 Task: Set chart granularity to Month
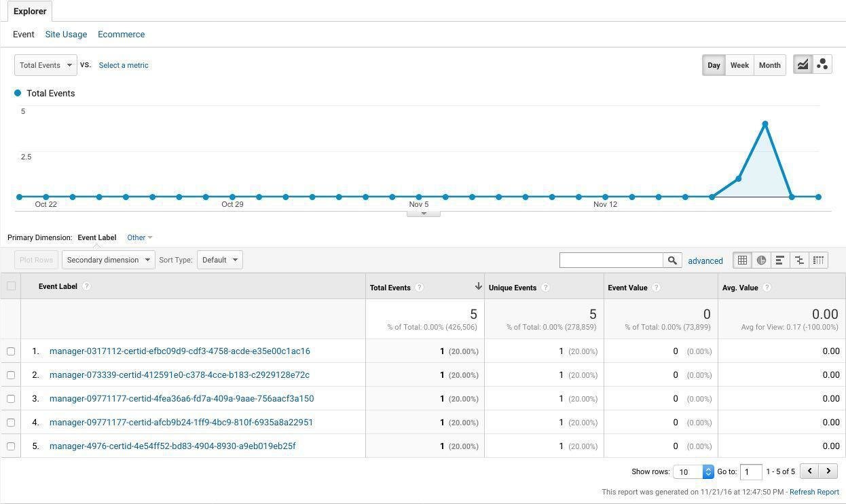click(769, 65)
